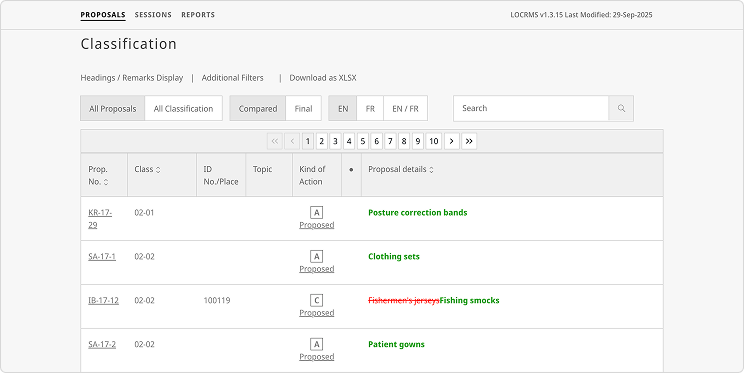
Task: Select Posture correction bands text
Action: [418, 213]
